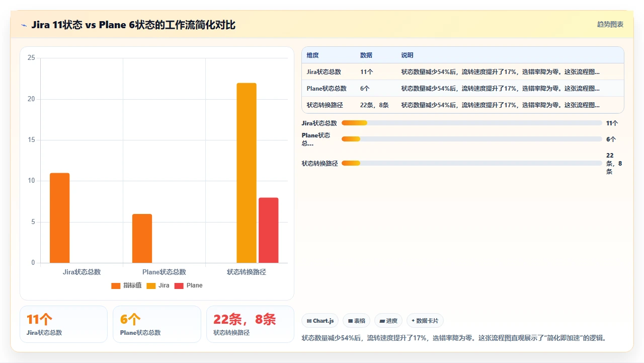Select the 状态转换路径 cell in the table
The height and width of the screenshot is (363, 644).
325,105
